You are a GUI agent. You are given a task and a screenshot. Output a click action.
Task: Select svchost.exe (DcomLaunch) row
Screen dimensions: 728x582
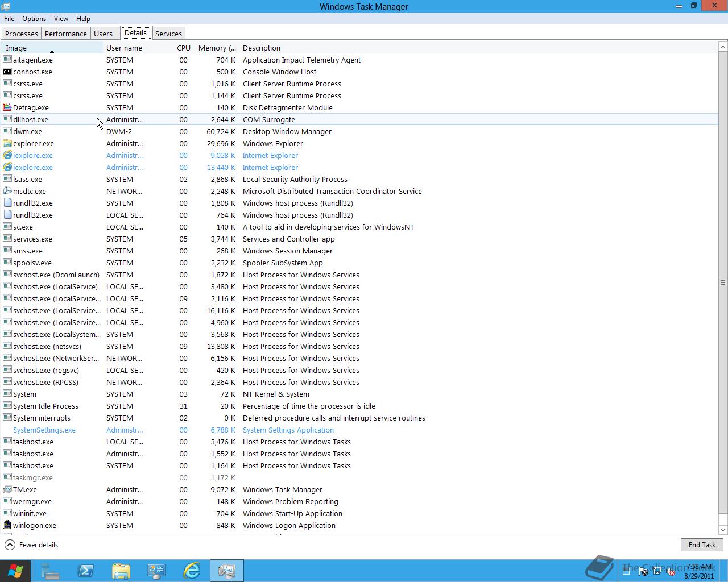pos(359,275)
